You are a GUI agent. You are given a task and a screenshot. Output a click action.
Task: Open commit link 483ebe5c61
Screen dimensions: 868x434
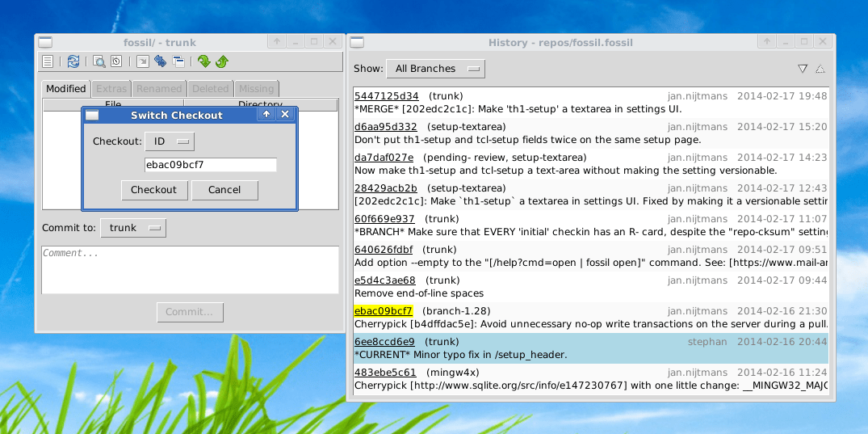[385, 373]
